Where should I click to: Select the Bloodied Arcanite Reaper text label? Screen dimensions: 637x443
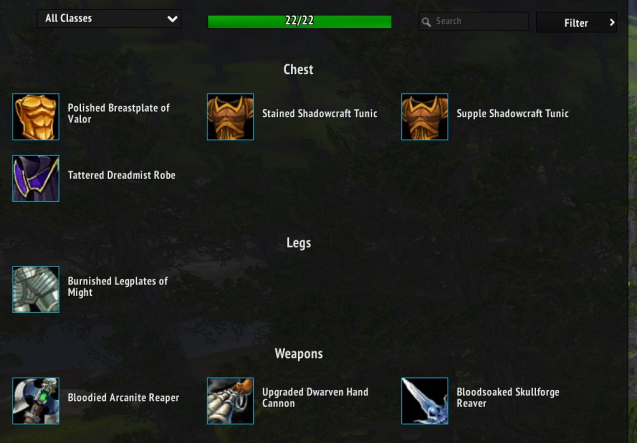click(x=123, y=397)
